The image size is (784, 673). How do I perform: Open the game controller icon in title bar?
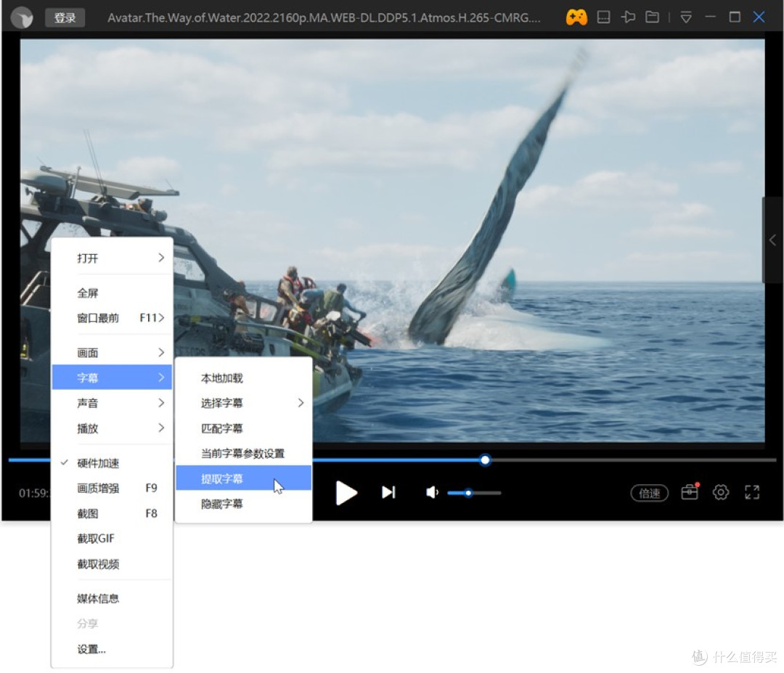(576, 17)
